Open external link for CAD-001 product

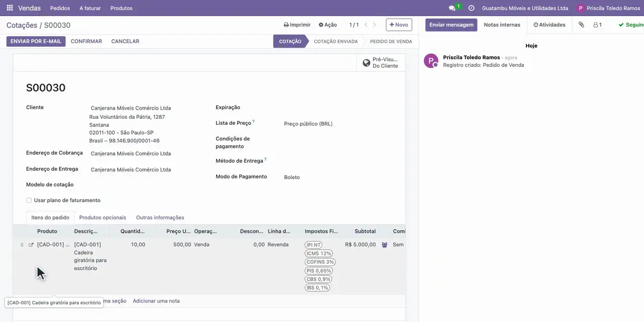(31, 245)
